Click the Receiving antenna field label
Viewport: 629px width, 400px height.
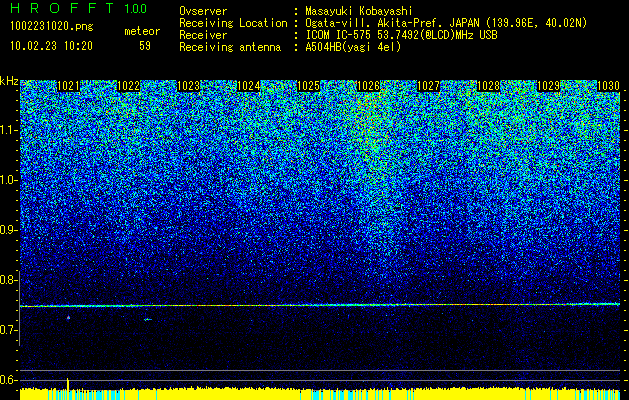tap(230, 47)
